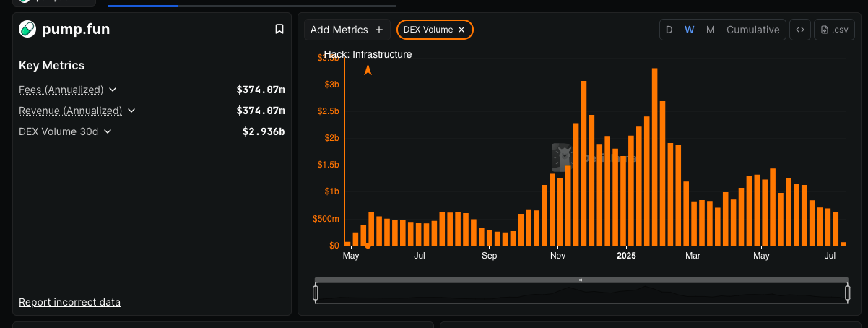This screenshot has width=868, height=328.
Task: Click the Key Metrics heading
Action: (x=51, y=65)
